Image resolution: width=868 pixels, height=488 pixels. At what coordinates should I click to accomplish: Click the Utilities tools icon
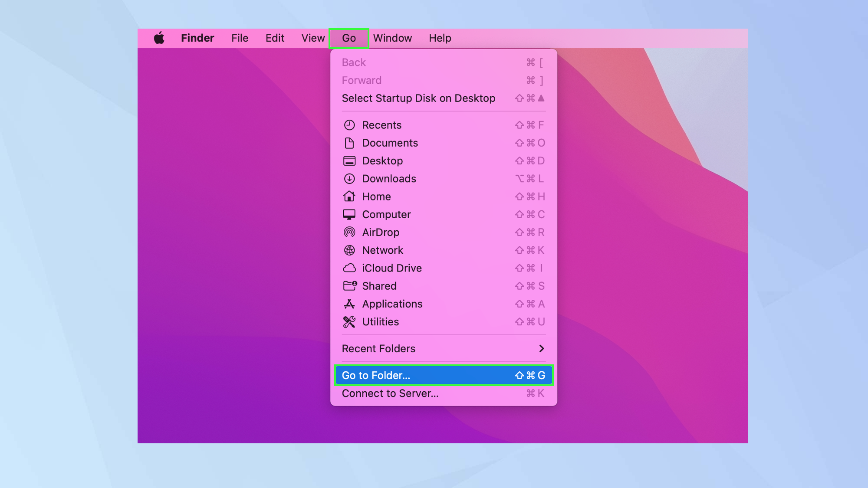(349, 322)
